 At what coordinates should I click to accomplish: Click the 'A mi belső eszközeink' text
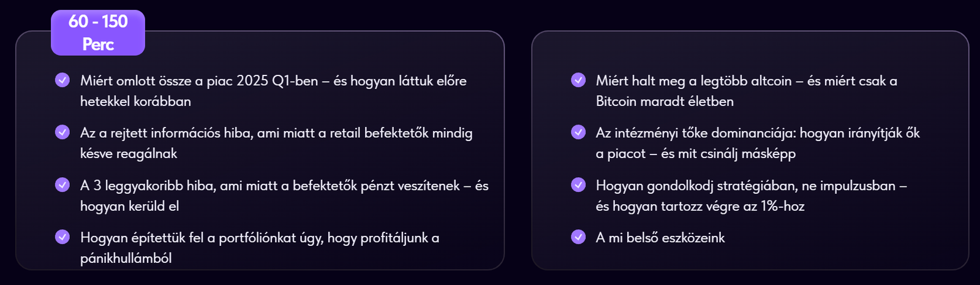click(x=660, y=238)
